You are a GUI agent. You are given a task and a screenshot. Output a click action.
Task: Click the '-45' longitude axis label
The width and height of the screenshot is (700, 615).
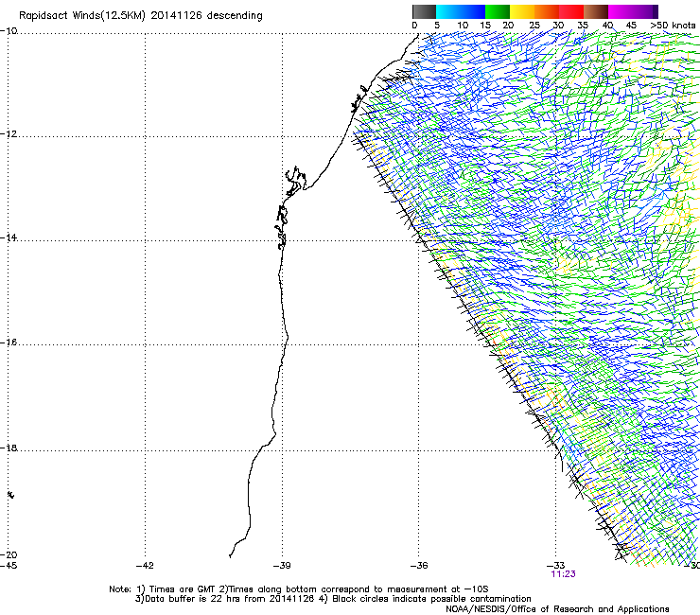(x=9, y=566)
